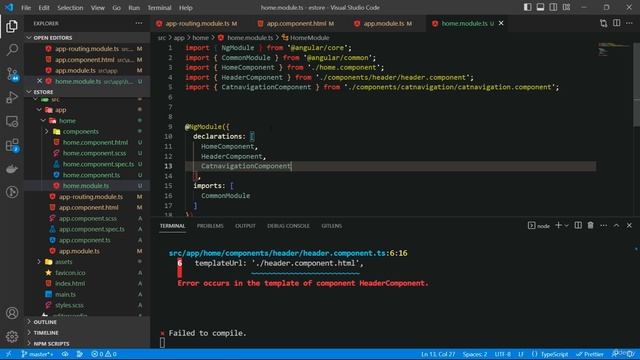Switch to GitLens panel tab
The width and height of the screenshot is (640, 360).
coord(331,226)
